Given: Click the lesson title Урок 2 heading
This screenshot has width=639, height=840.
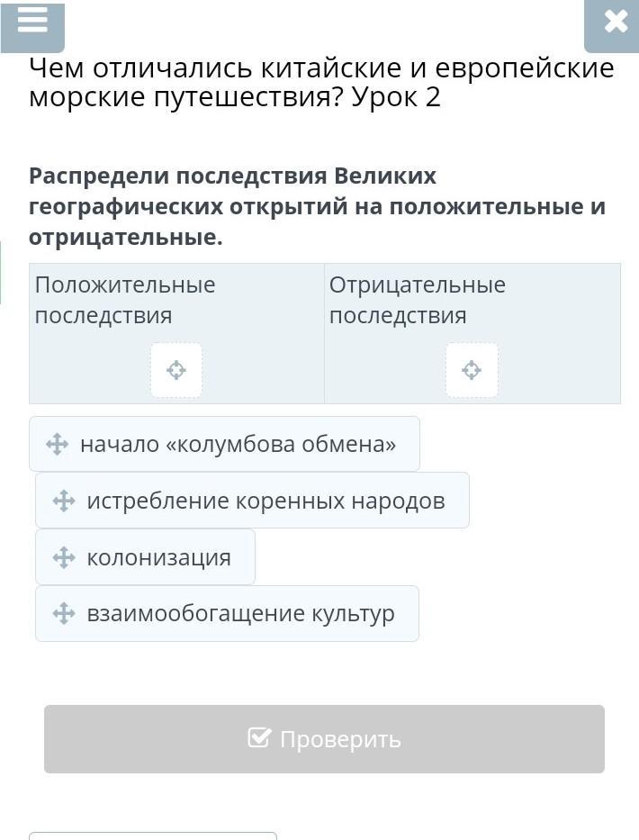Looking at the screenshot, I should (x=321, y=83).
